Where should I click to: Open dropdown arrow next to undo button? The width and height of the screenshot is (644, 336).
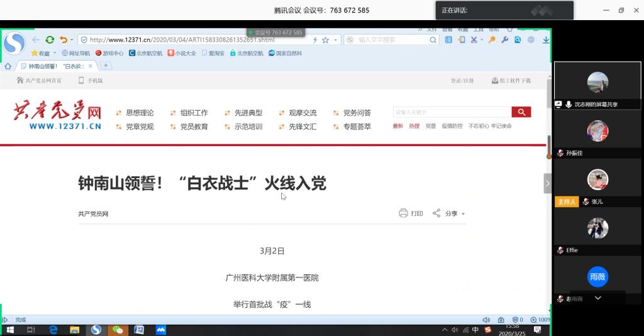pyautogui.click(x=72, y=40)
